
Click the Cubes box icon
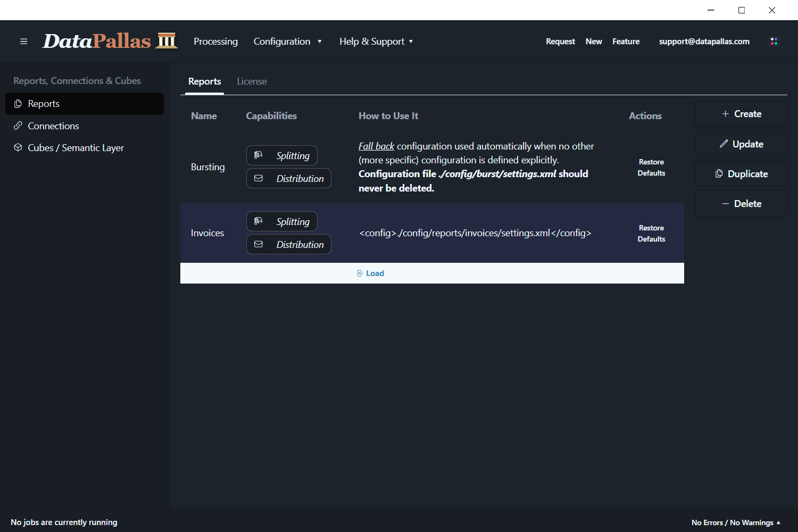[x=18, y=147]
